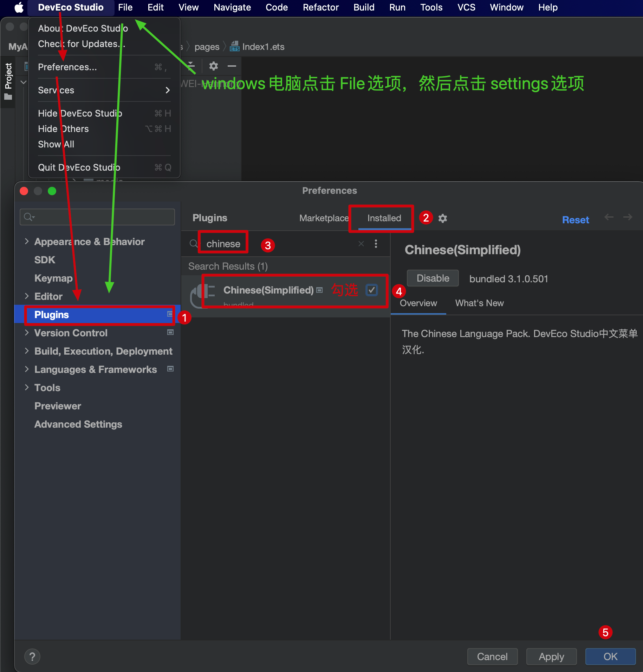Expand Languages & Frameworks section
Viewport: 643px width, 672px height.
(27, 369)
